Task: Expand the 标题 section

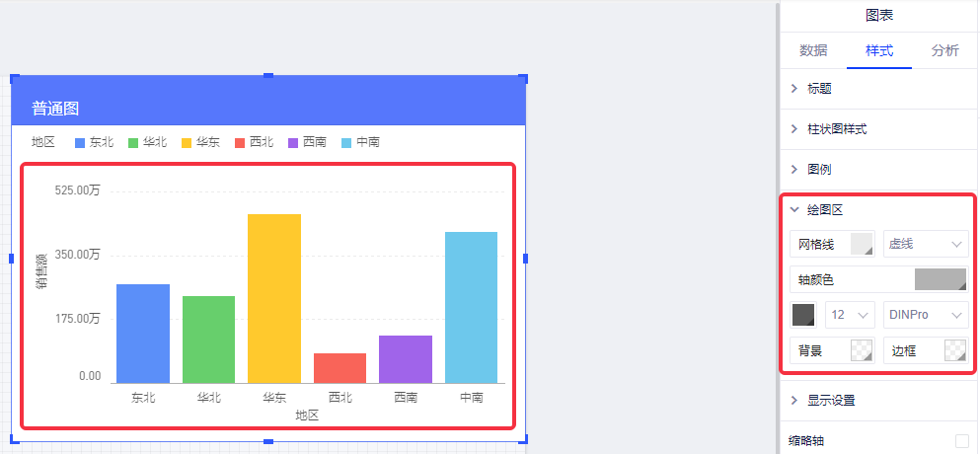Action: [x=819, y=89]
